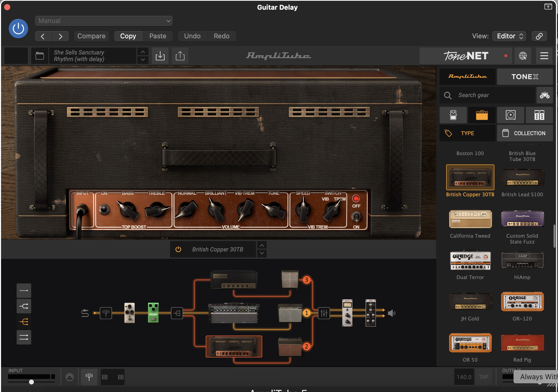Click the tuner block in signal chain

[106, 313]
